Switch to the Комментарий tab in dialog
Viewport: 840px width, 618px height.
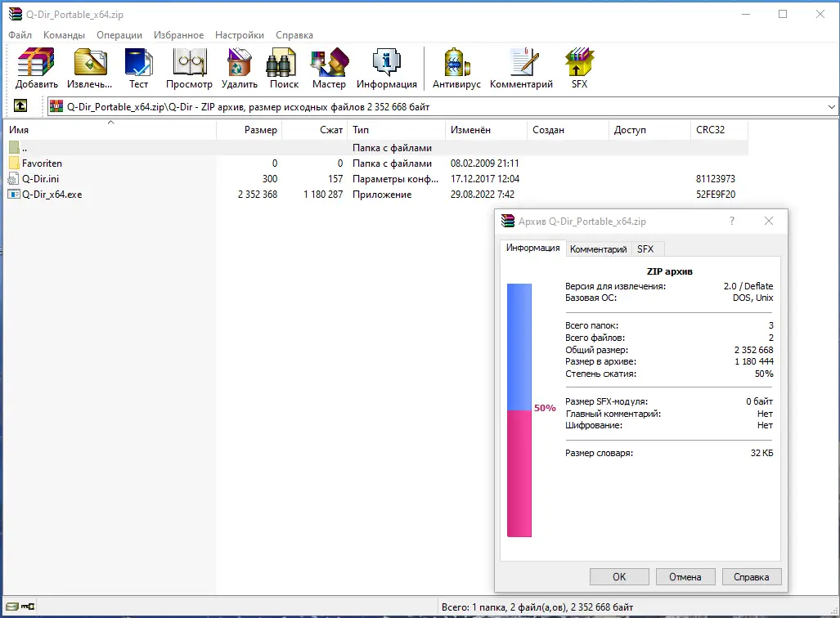pyautogui.click(x=599, y=249)
